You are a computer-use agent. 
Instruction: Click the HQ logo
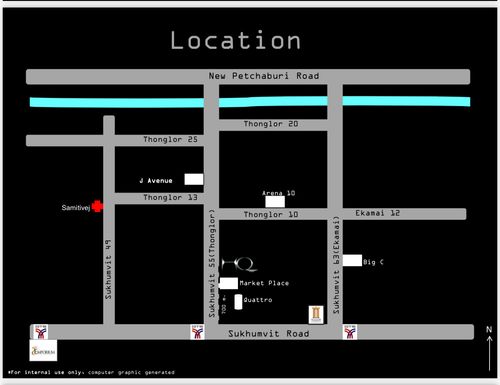tap(239, 264)
